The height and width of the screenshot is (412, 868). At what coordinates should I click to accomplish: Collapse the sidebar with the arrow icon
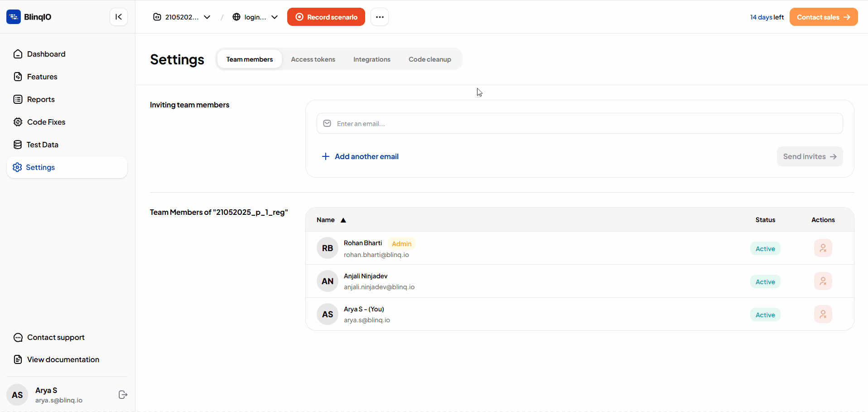119,17
